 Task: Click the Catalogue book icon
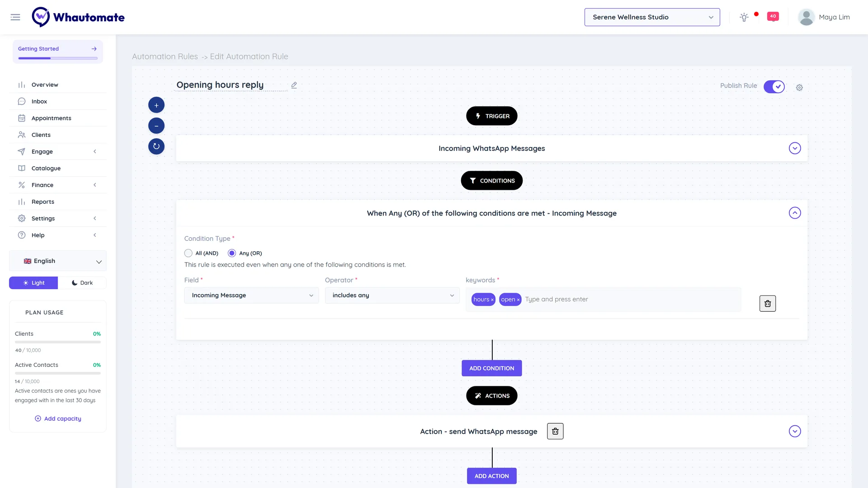point(22,169)
